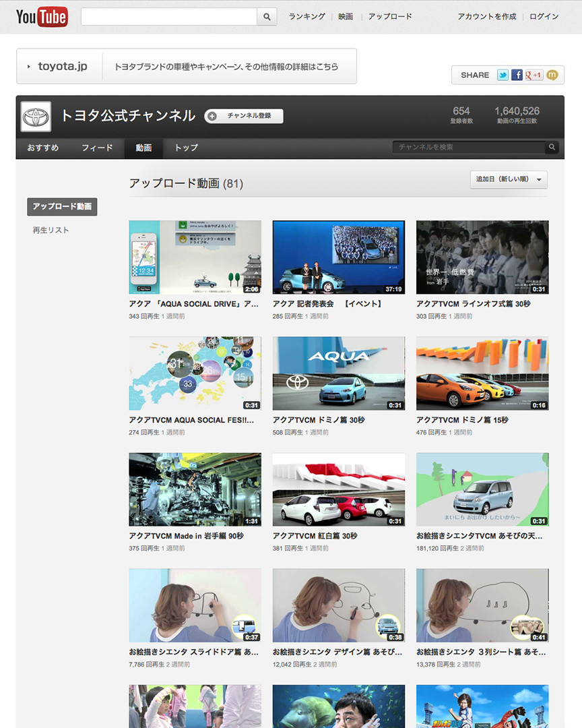Viewport: 582px width, 728px height.
Task: Click the magnifier search button beside top search box
Action: 267,17
